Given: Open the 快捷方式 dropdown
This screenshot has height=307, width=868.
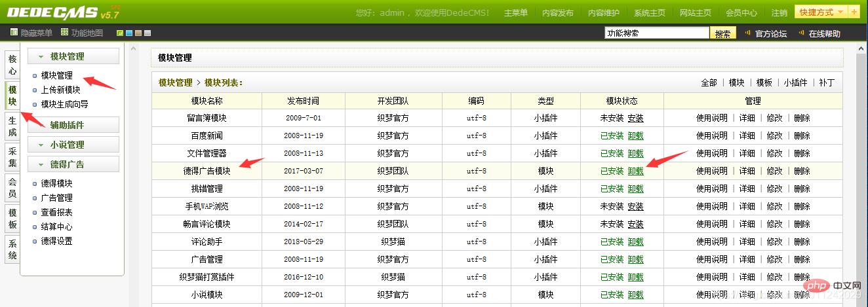Looking at the screenshot, I should click(x=820, y=12).
